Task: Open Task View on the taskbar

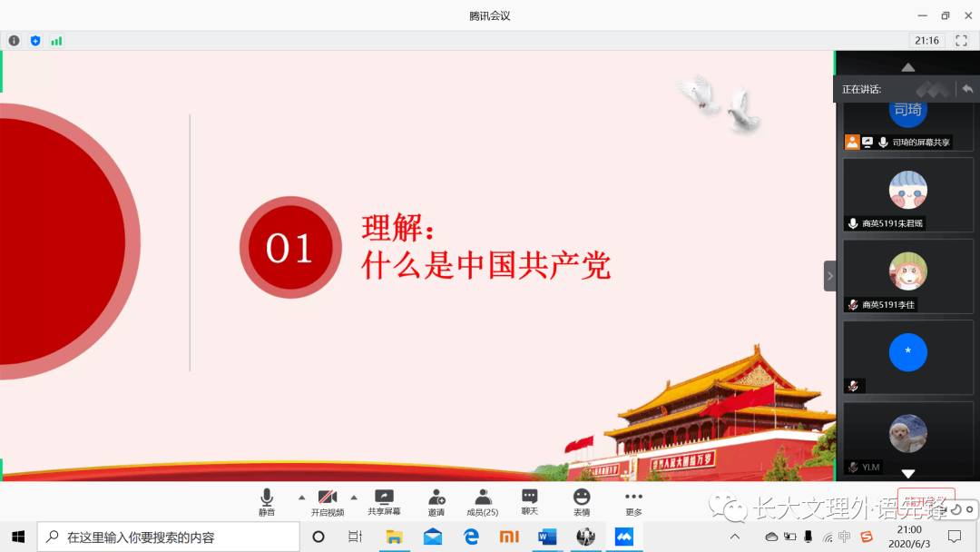Action: (355, 537)
